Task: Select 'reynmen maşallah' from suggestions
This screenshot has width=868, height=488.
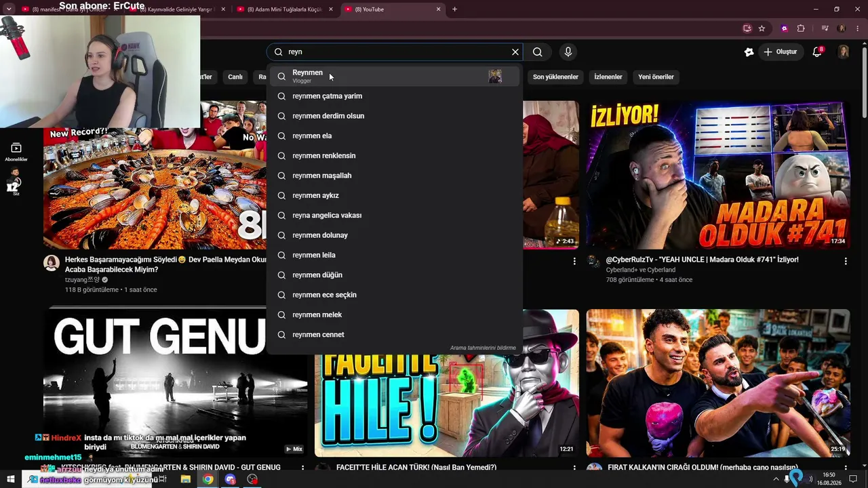Action: (x=395, y=176)
